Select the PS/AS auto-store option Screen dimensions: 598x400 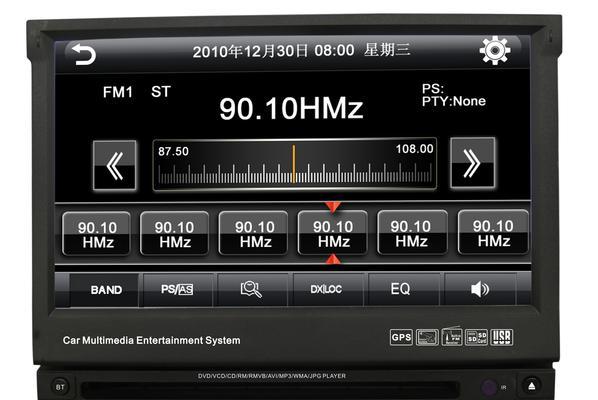[177, 290]
